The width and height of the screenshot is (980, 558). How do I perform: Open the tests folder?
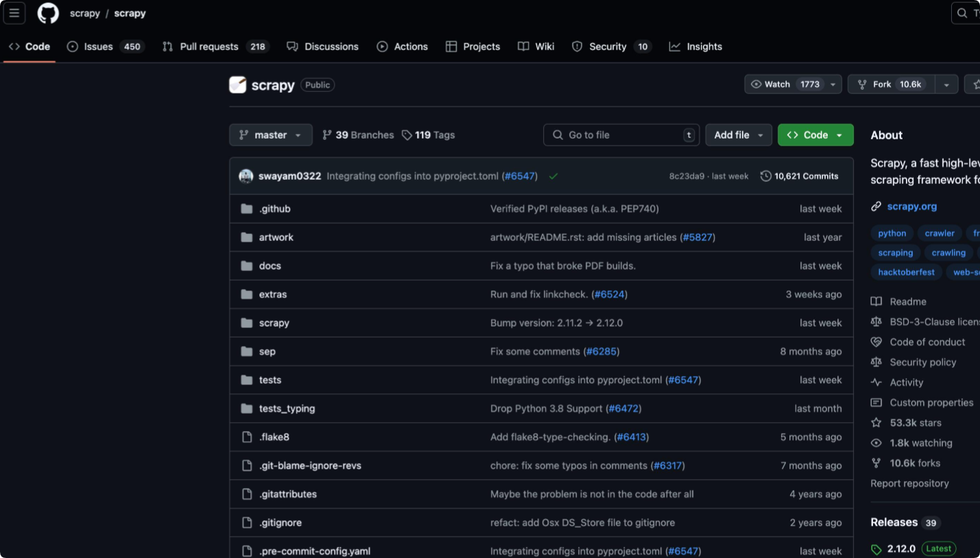pos(270,380)
